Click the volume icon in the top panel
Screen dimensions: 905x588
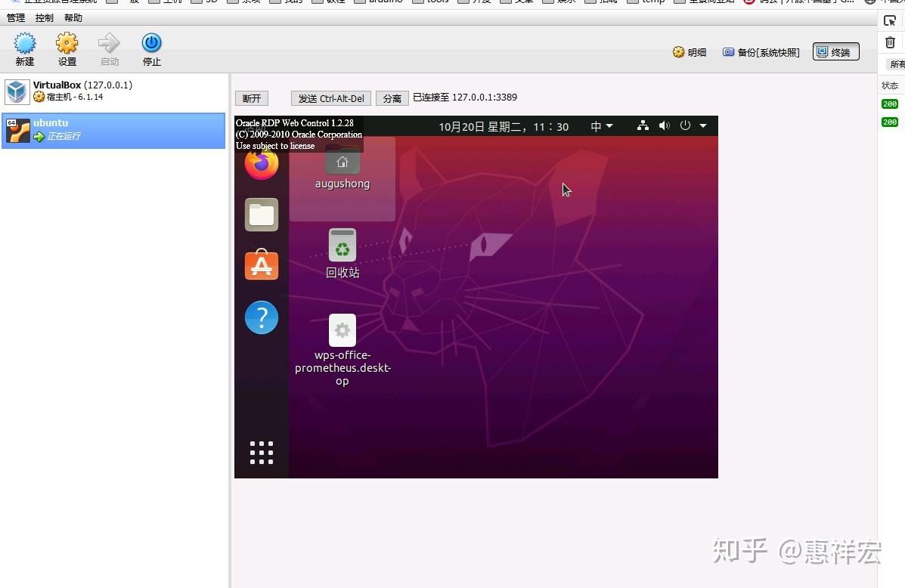tap(664, 126)
